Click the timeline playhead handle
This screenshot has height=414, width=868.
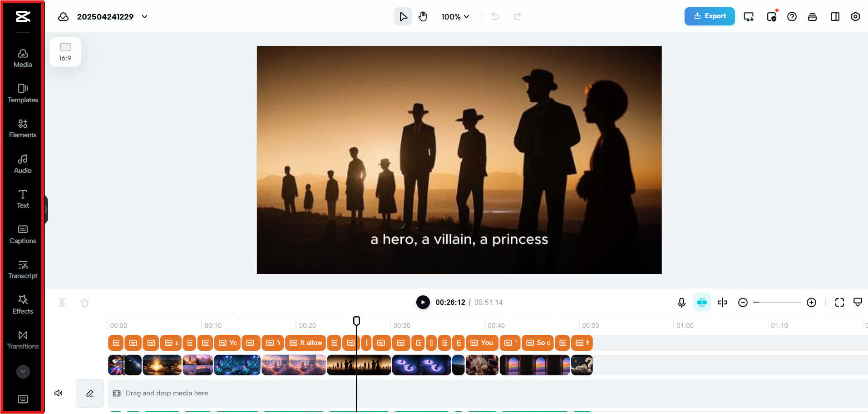click(x=357, y=321)
